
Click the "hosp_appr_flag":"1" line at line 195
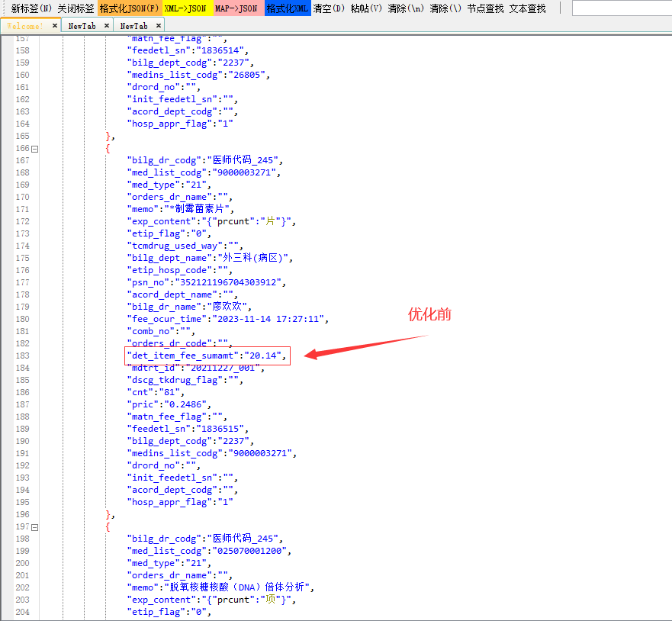click(x=180, y=502)
